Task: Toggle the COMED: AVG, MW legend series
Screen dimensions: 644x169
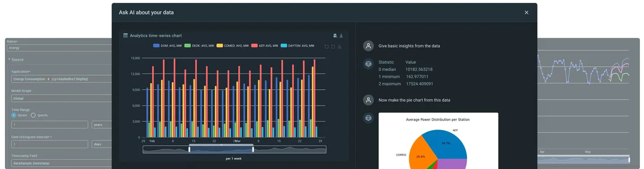Action: [x=232, y=46]
